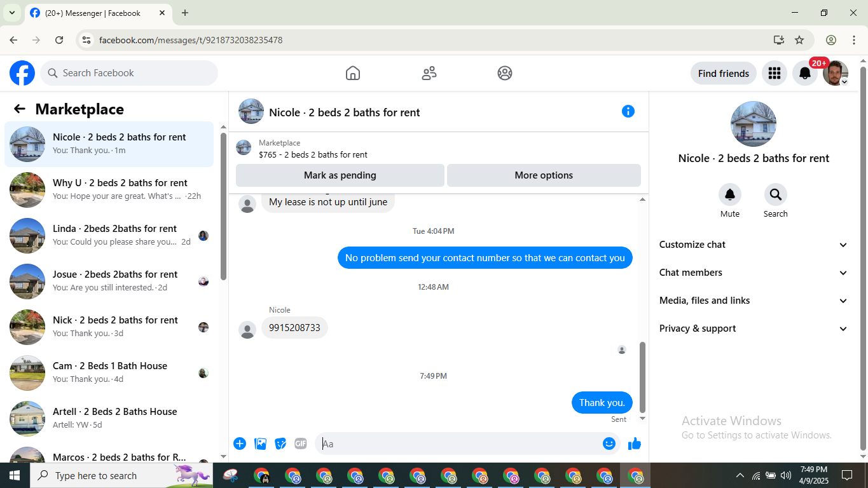Open the Nick 2 beds 2 baths chat
This screenshot has height=488, width=868.
click(109, 327)
